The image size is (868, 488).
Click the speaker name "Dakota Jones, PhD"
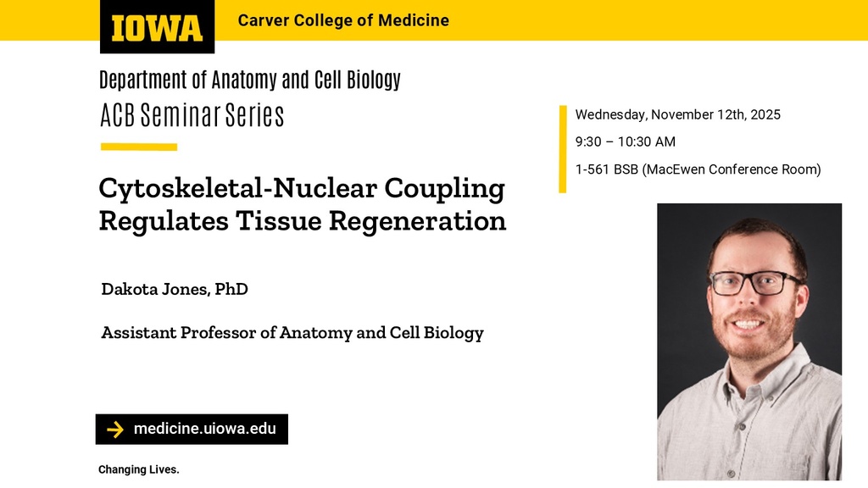coord(175,289)
